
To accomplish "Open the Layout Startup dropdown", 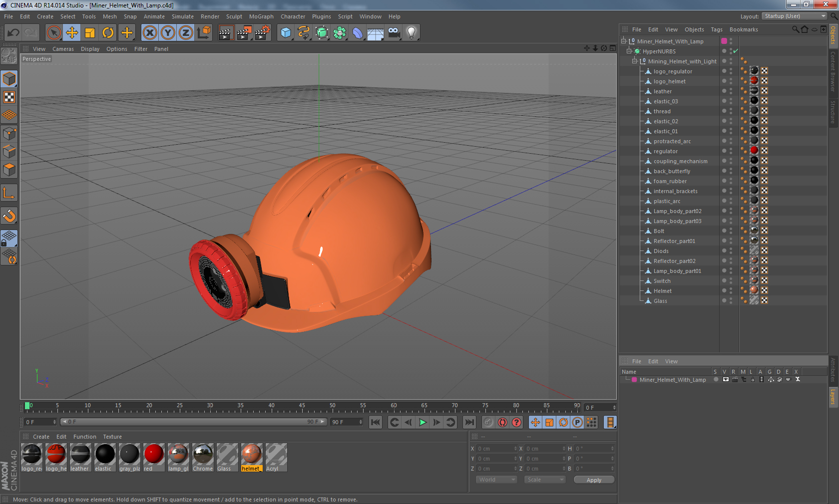I will click(x=795, y=16).
